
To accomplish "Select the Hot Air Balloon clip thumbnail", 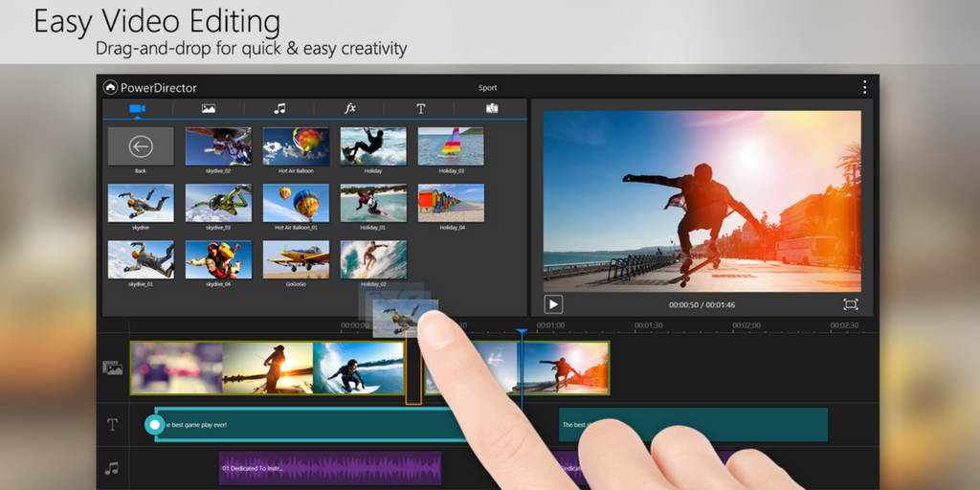I will (x=296, y=146).
